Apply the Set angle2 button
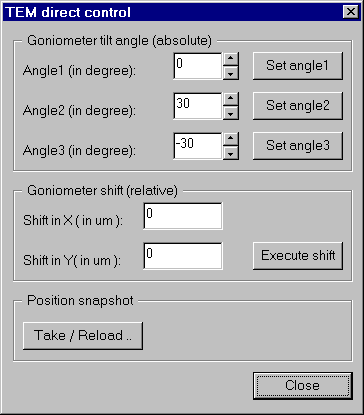The image size is (364, 415). [x=298, y=106]
